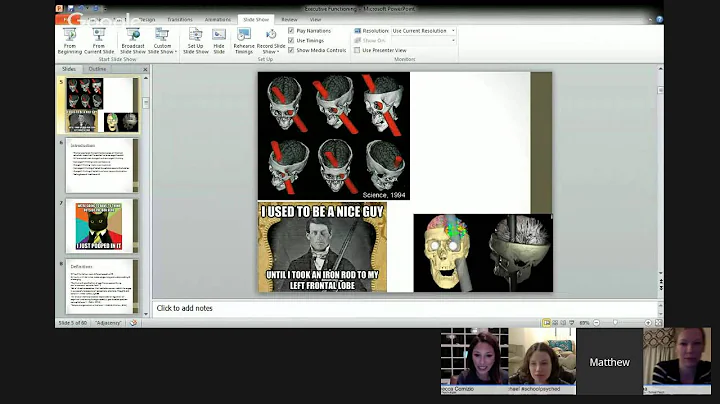Select the yellow skull brain image

[x=483, y=253]
